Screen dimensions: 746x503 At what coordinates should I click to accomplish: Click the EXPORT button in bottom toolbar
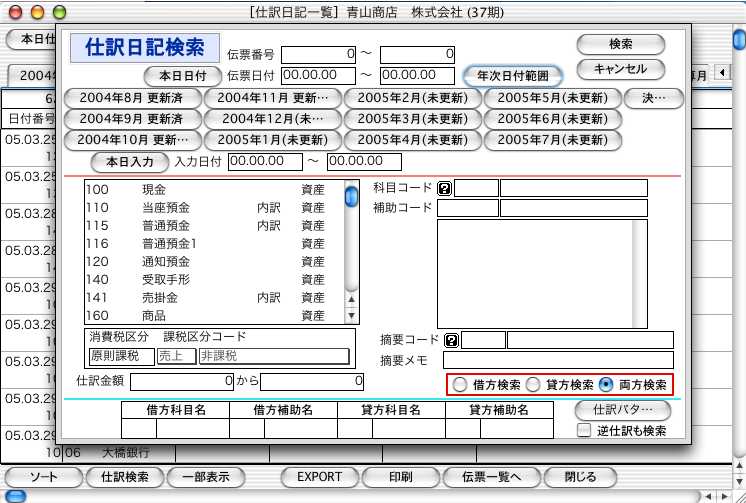pos(320,476)
